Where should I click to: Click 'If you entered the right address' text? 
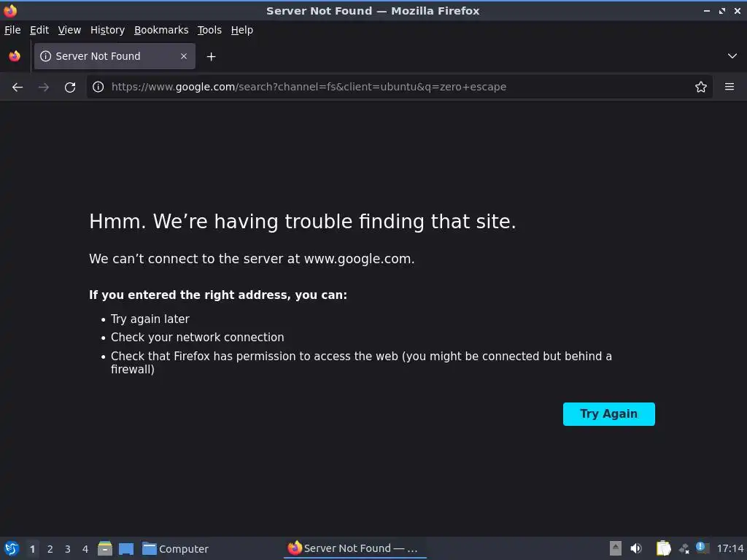[218, 295]
